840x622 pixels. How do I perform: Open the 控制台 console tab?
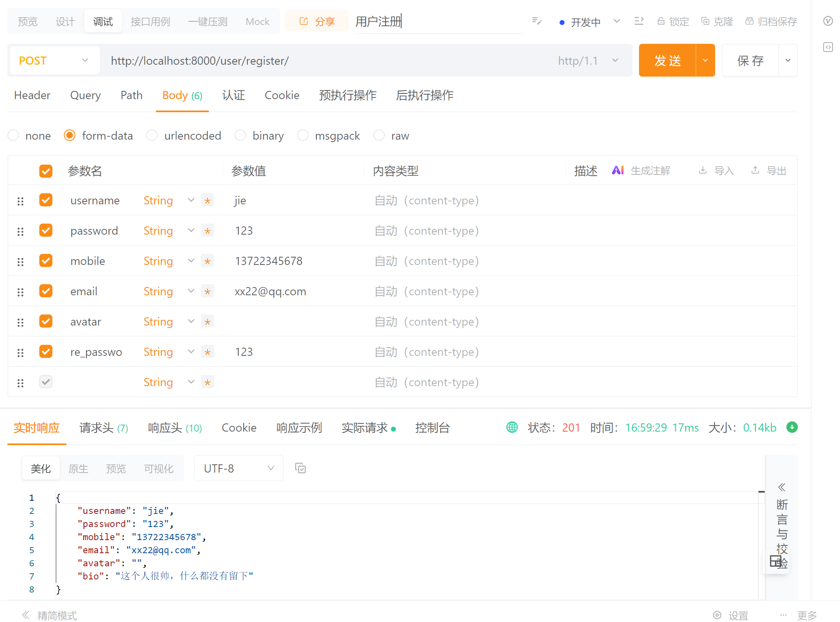click(432, 427)
